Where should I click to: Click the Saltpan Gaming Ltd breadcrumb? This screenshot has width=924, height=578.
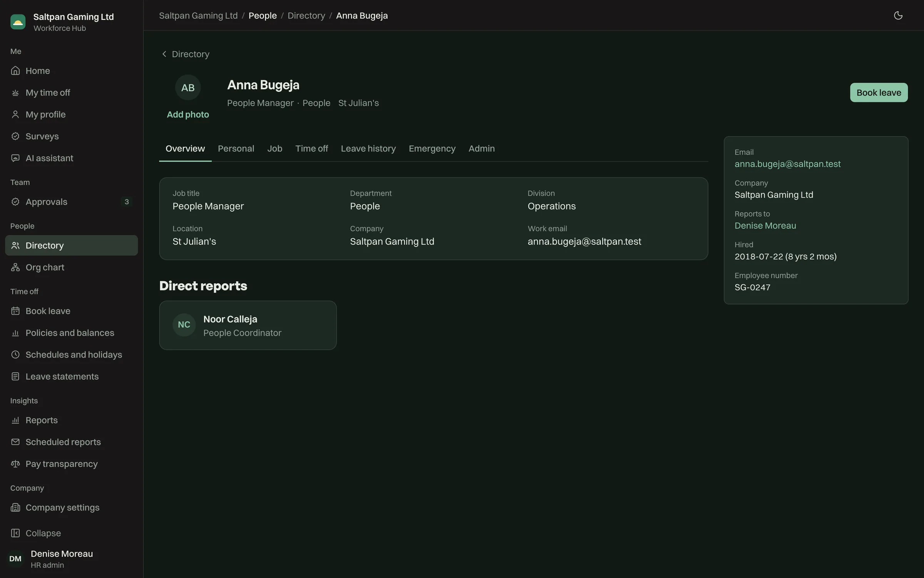198,15
